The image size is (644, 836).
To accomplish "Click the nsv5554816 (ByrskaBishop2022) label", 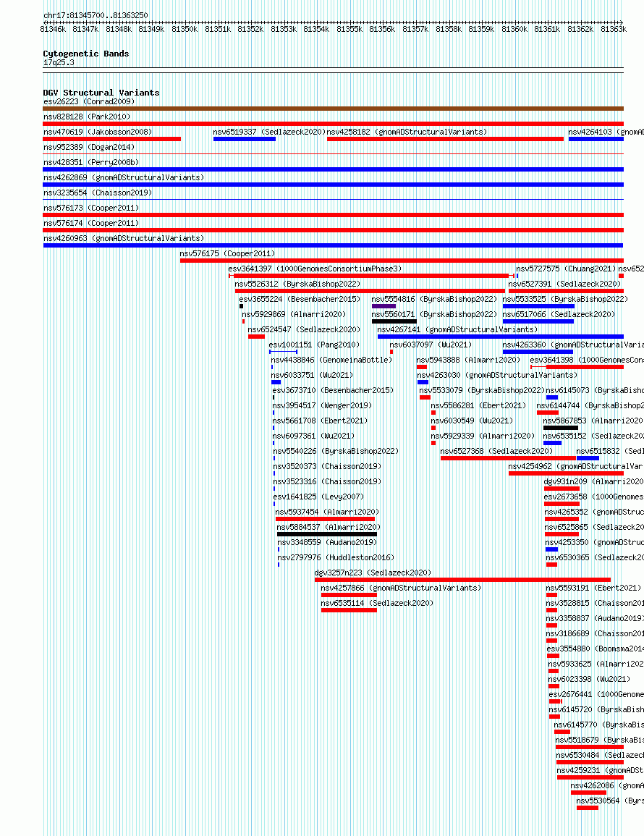I will tap(434, 299).
